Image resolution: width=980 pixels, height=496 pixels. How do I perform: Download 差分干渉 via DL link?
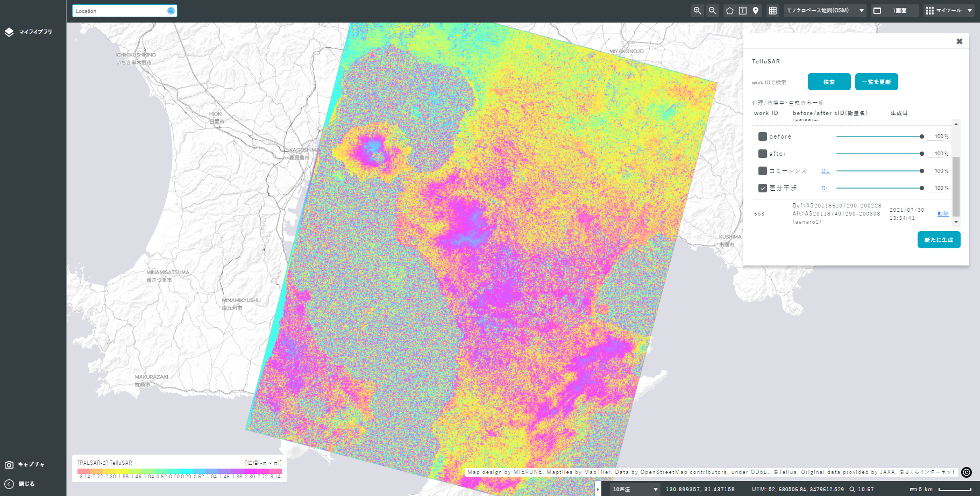click(826, 189)
